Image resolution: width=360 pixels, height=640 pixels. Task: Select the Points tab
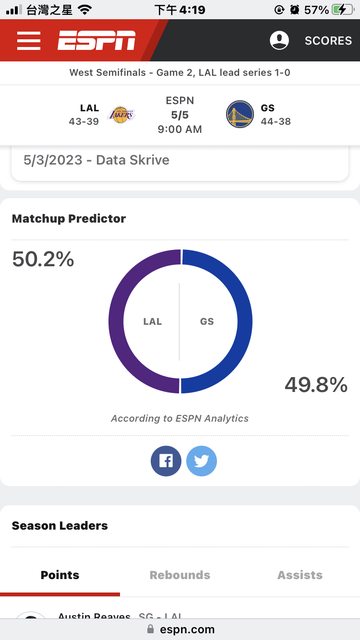pos(60,575)
